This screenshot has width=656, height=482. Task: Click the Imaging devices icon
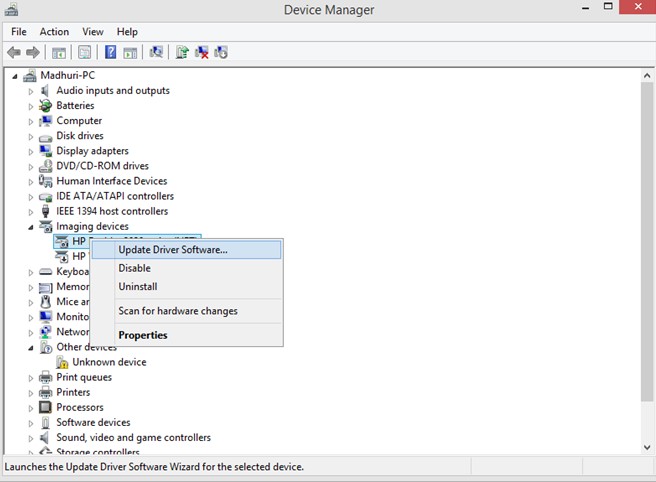tap(46, 226)
